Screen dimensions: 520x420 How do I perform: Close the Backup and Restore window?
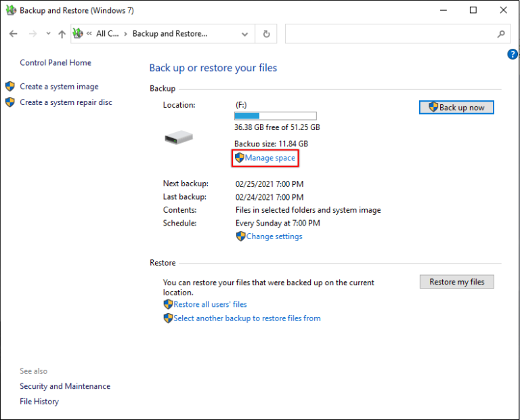pyautogui.click(x=504, y=10)
